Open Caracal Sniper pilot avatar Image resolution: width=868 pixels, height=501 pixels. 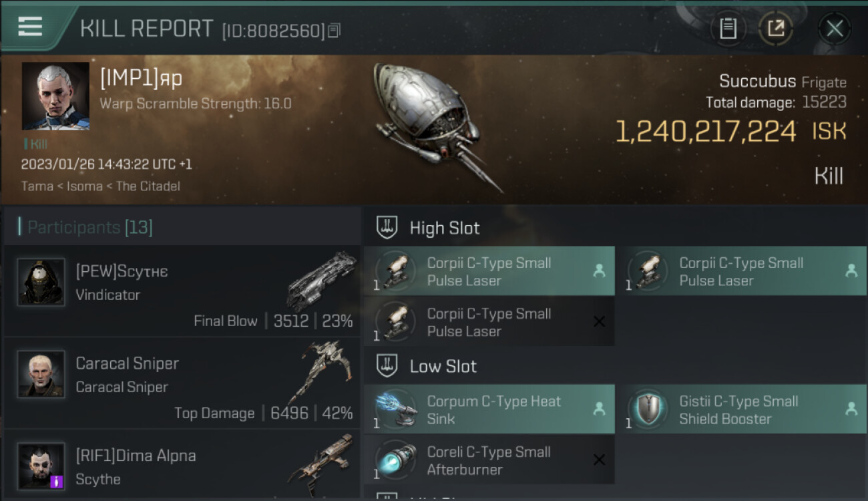(x=41, y=374)
